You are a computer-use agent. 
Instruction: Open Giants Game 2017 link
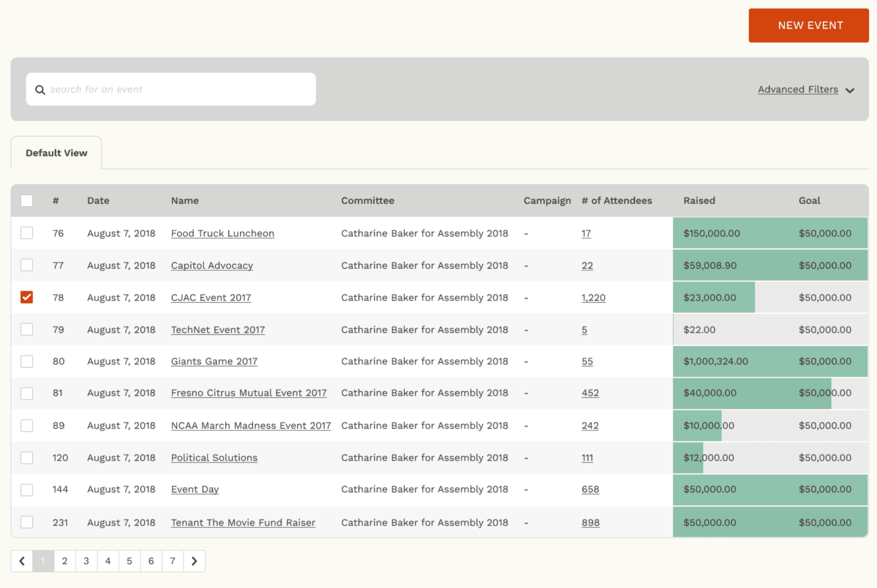[214, 361]
